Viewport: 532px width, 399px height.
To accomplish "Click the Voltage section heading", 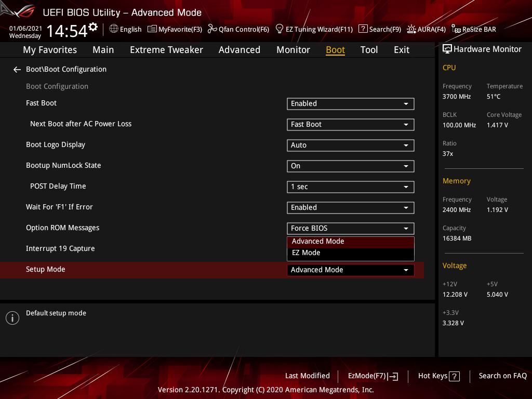I will tap(454, 265).
